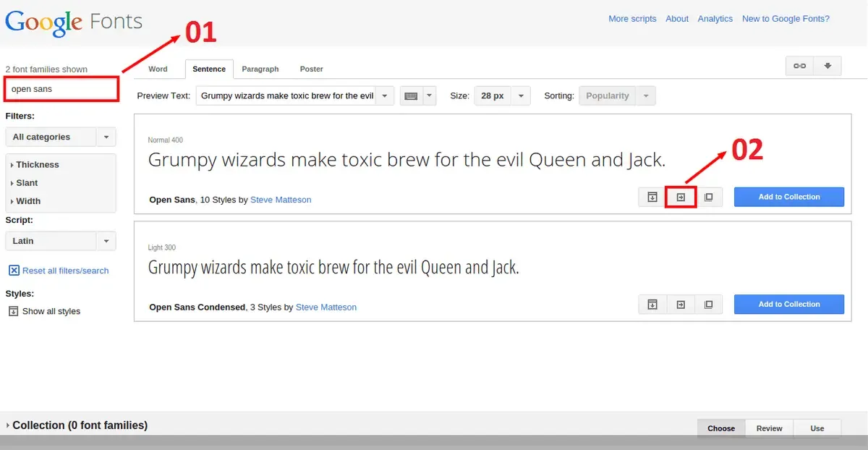
Task: Open the Preview Text dropdown arrow
Action: tap(385, 95)
